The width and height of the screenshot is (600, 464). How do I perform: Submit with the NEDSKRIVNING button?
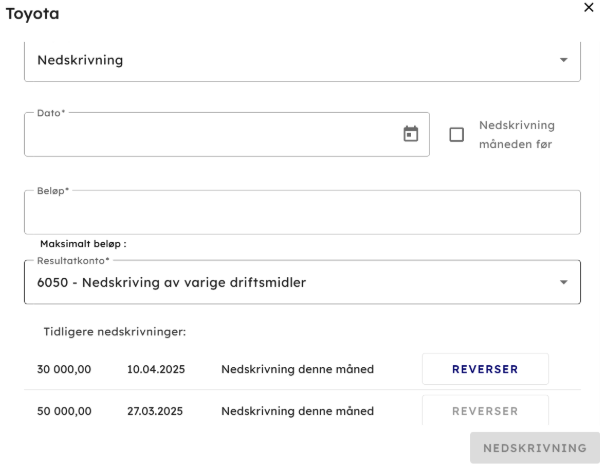tap(534, 448)
